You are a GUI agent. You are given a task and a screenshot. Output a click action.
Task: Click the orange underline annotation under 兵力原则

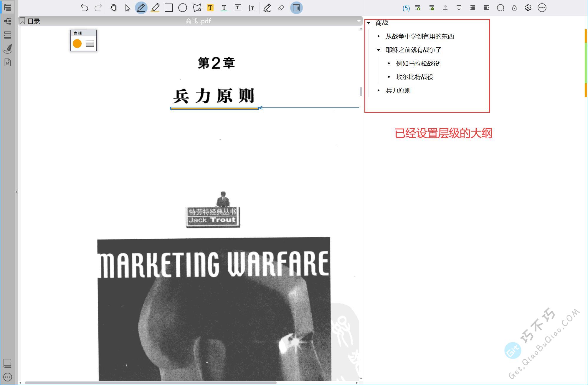tap(214, 108)
